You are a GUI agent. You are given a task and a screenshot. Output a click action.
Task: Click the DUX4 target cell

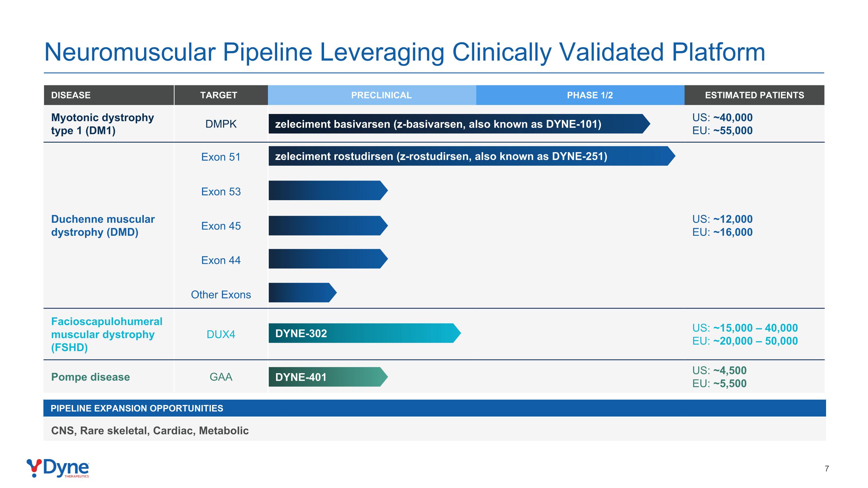[x=221, y=334]
